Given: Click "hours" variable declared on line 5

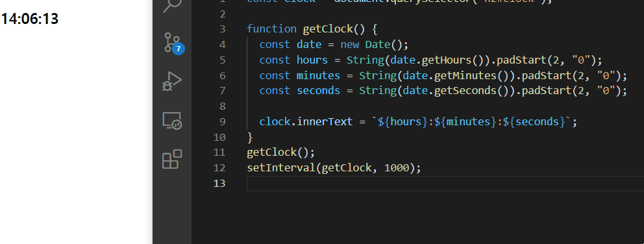Looking at the screenshot, I should pyautogui.click(x=312, y=60).
